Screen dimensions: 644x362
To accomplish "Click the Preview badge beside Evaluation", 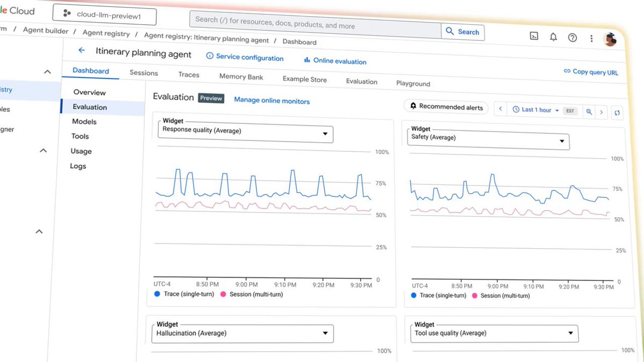I will [x=210, y=98].
